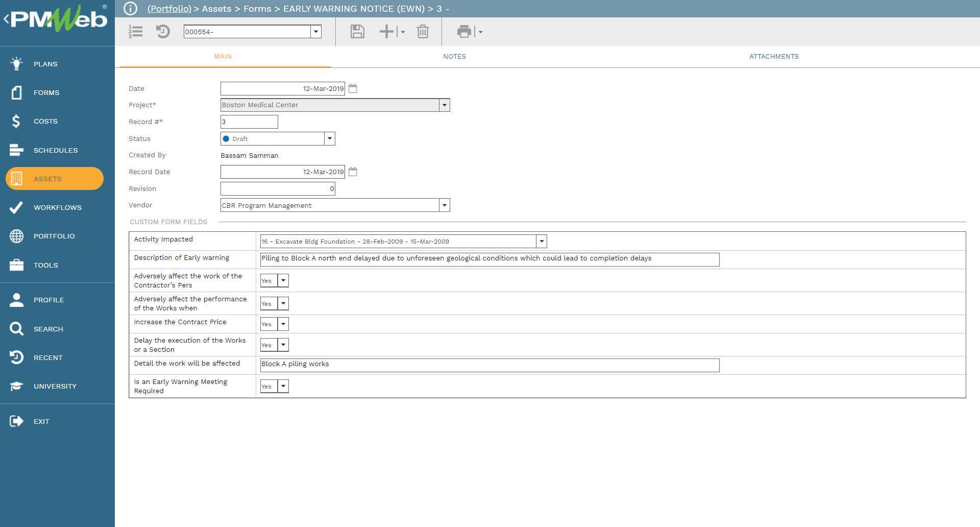Click the Add new record plus icon
Image resolution: width=980 pixels, height=527 pixels.
(x=386, y=32)
